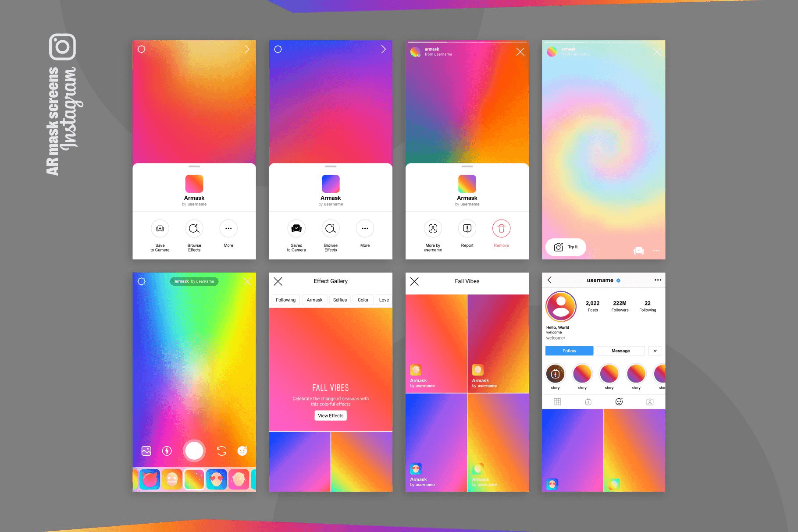Click the Report icon
The image size is (798, 532).
click(x=467, y=228)
